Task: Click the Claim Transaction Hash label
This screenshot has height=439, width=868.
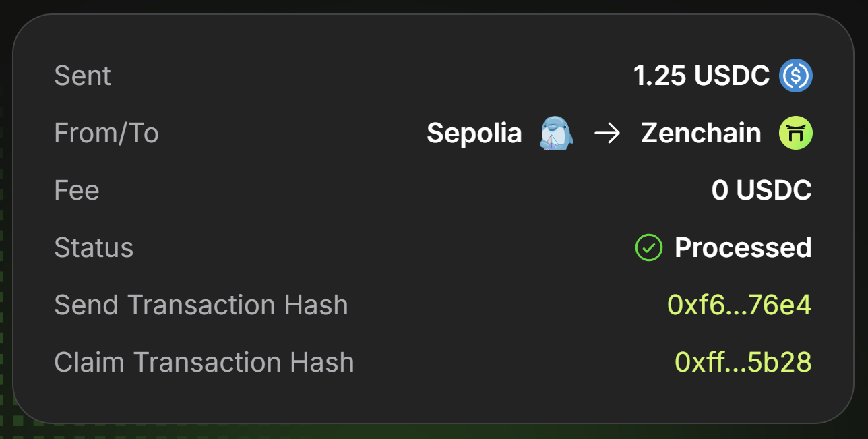Action: click(204, 363)
